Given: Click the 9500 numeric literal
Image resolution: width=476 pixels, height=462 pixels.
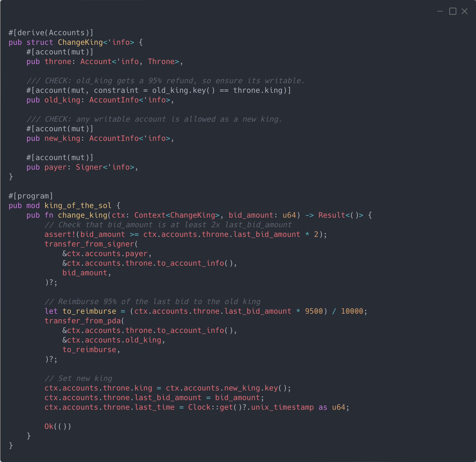Looking at the screenshot, I should point(314,311).
